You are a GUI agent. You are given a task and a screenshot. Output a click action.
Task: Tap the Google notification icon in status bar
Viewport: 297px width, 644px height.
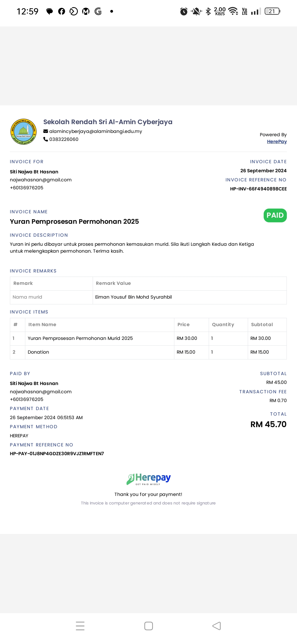coord(98,11)
